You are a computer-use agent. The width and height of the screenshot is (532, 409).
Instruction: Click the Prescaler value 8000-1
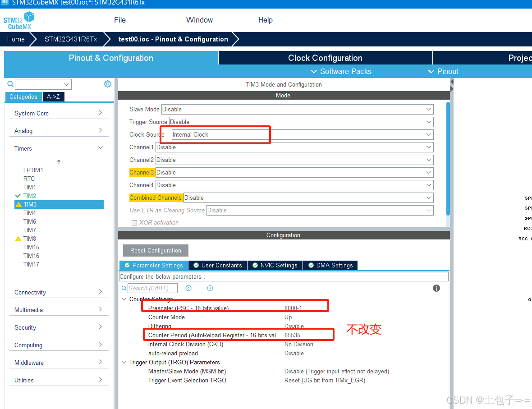click(293, 308)
